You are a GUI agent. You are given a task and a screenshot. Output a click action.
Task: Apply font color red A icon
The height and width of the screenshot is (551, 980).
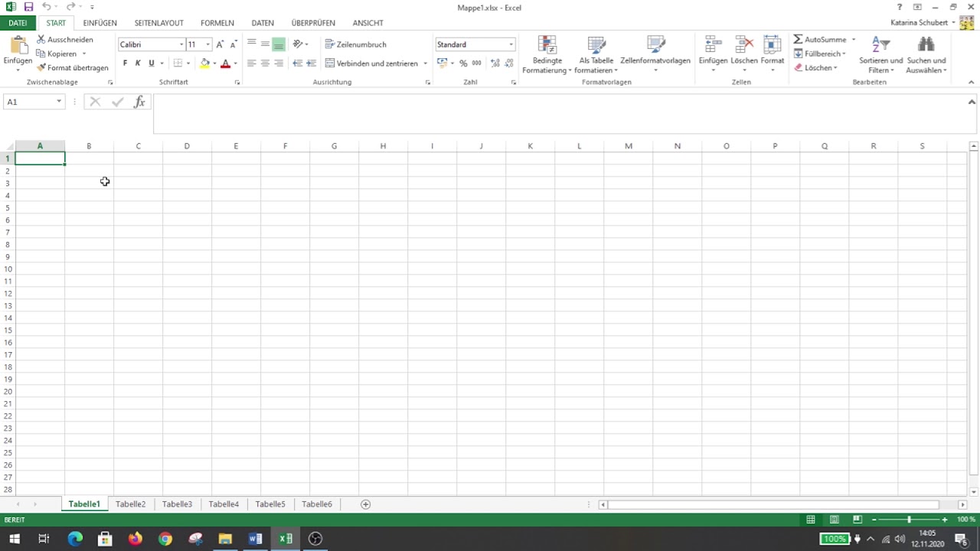(225, 64)
